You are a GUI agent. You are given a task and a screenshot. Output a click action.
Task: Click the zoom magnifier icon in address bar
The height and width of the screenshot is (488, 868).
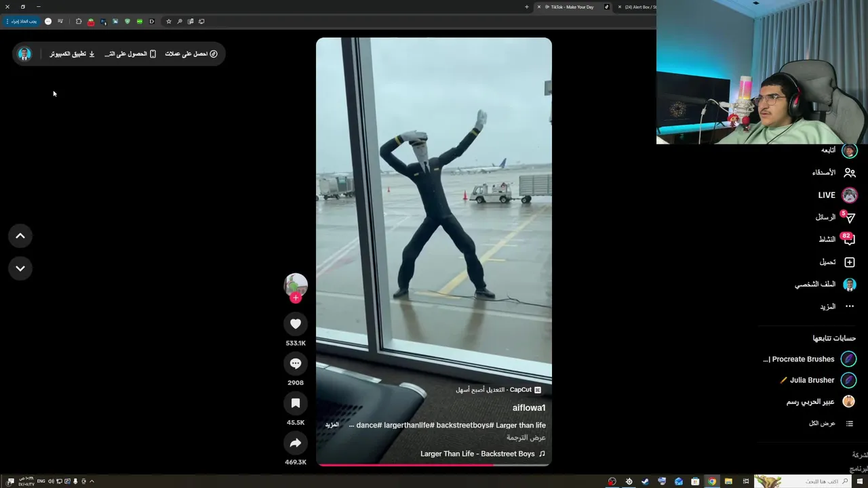tap(180, 21)
